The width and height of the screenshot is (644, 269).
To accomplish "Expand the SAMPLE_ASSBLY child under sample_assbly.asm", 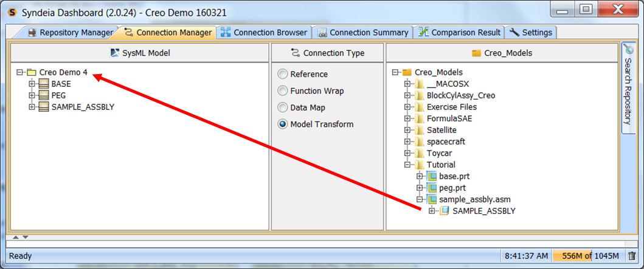I will click(x=432, y=211).
